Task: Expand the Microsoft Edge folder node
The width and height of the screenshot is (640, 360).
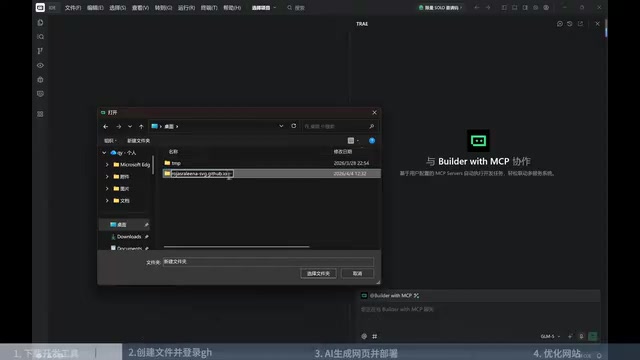Action: click(107, 164)
